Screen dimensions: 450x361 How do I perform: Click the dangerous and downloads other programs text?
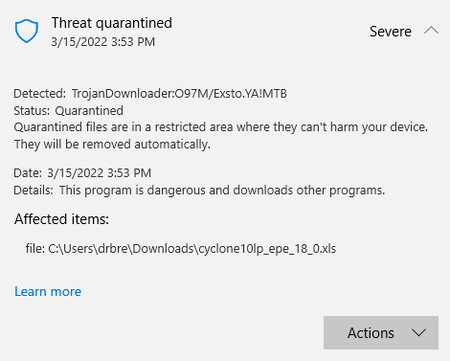click(266, 190)
